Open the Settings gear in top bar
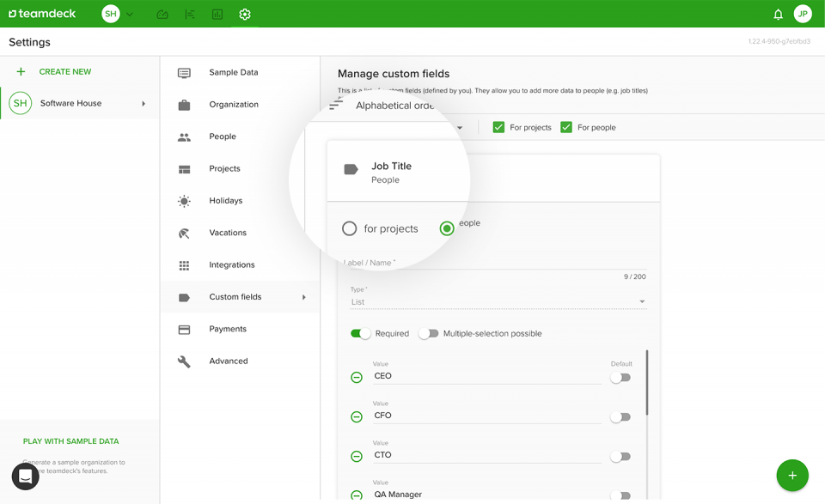 point(245,14)
